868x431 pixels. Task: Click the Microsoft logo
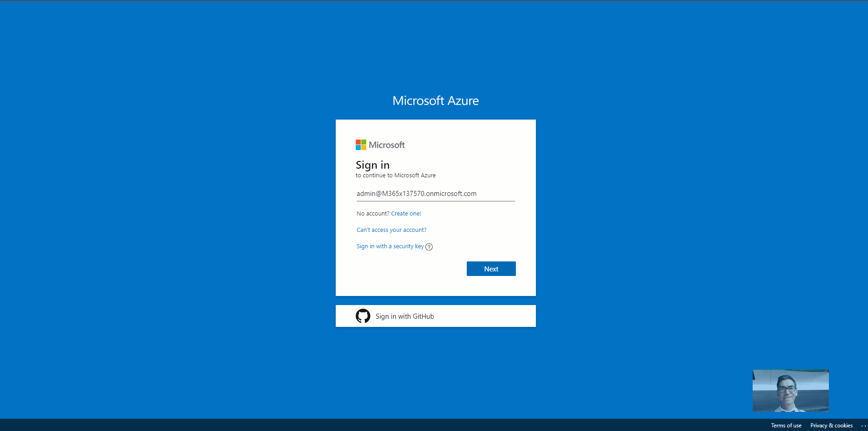[380, 145]
